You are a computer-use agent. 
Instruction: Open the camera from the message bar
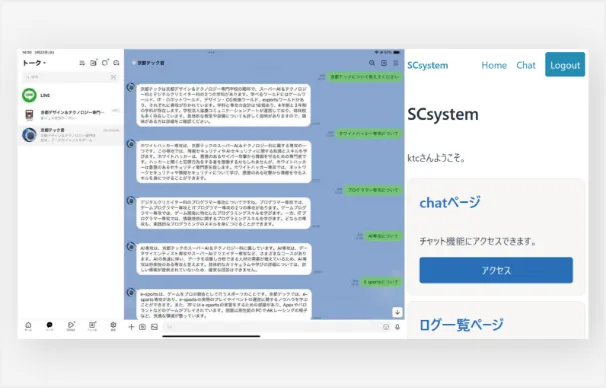pyautogui.click(x=142, y=327)
